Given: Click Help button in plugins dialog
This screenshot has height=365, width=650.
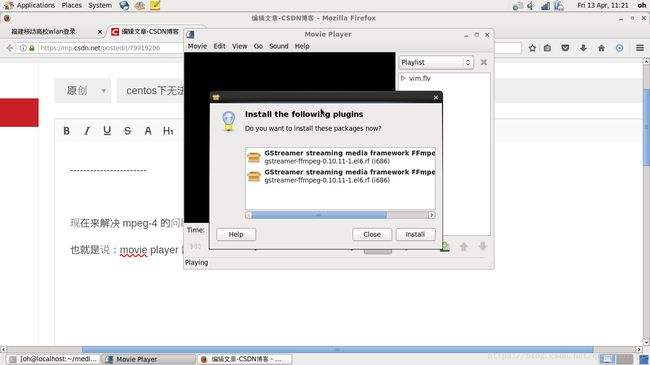Looking at the screenshot, I should coord(236,234).
